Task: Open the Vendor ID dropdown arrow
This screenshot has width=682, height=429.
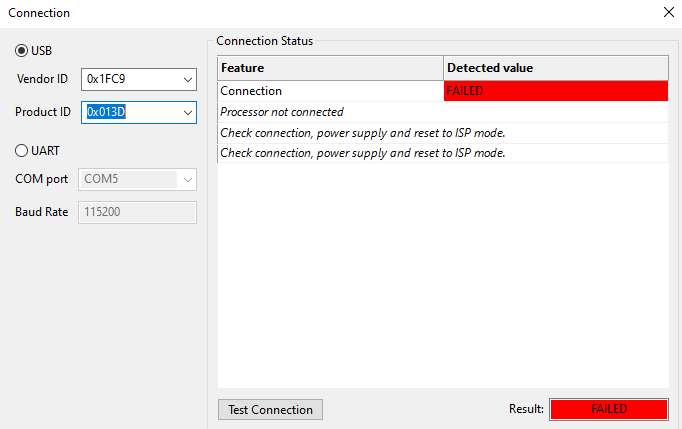Action: click(187, 80)
